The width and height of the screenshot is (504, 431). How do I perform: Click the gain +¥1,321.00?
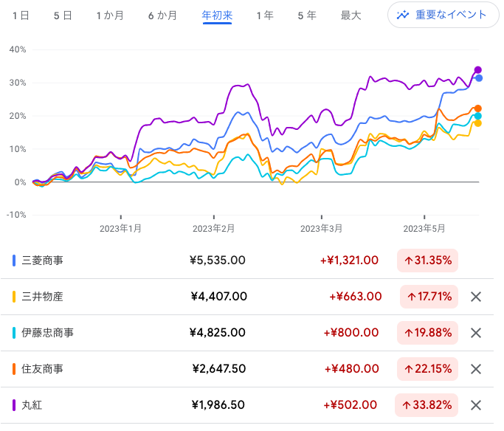click(349, 261)
